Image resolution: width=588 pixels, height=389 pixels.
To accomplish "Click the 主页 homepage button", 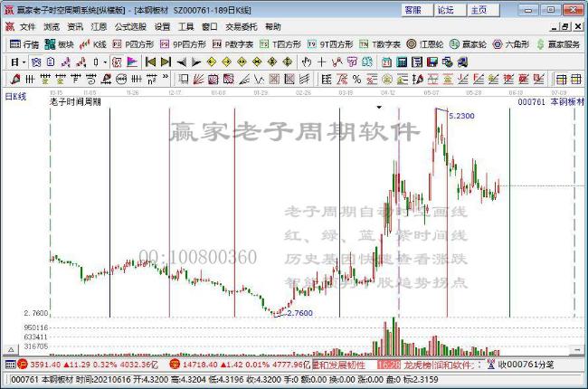I will click(x=483, y=10).
